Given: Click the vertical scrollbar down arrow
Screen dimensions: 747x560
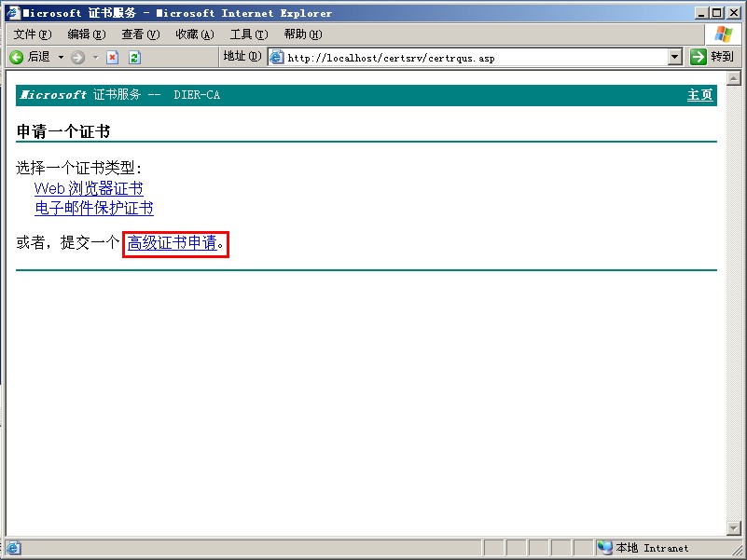Looking at the screenshot, I should click(x=733, y=528).
